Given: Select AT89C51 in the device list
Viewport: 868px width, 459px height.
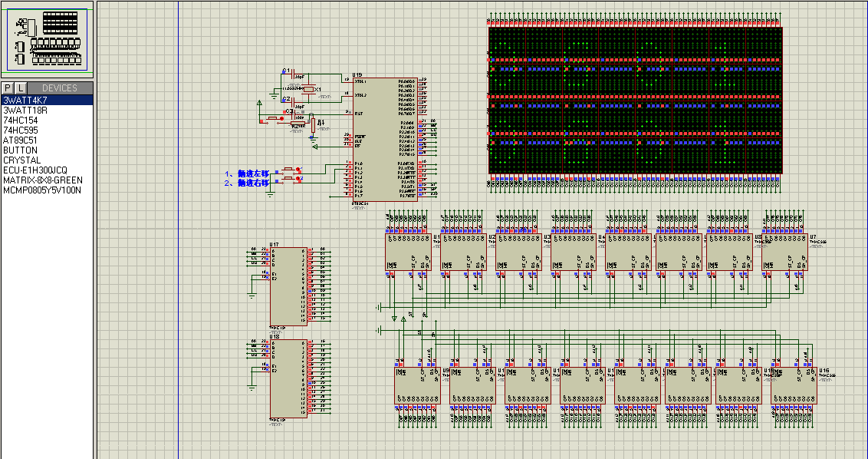Looking at the screenshot, I should [47, 140].
